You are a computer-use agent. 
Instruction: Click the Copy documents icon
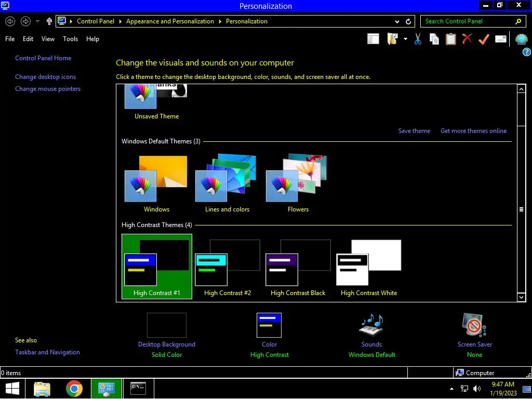tap(434, 39)
